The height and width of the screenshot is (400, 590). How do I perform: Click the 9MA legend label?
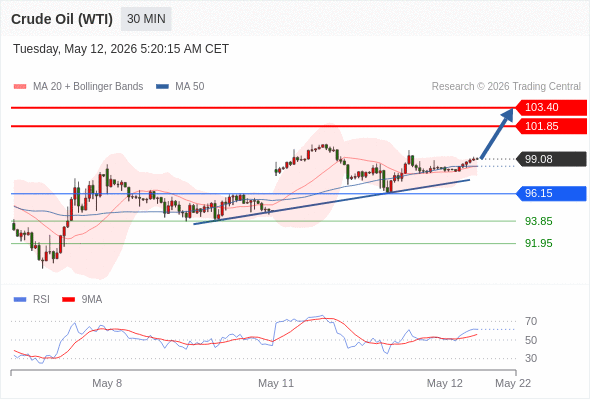pos(92,300)
